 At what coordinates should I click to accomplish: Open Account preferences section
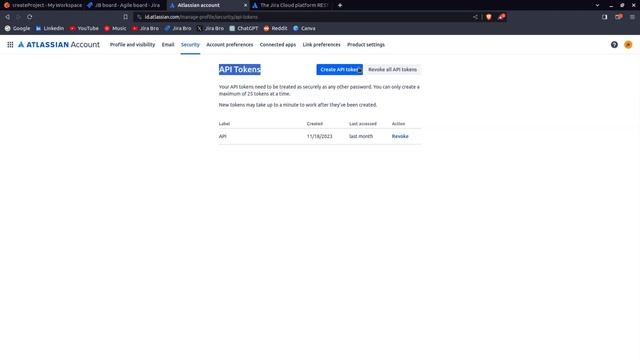click(x=230, y=44)
